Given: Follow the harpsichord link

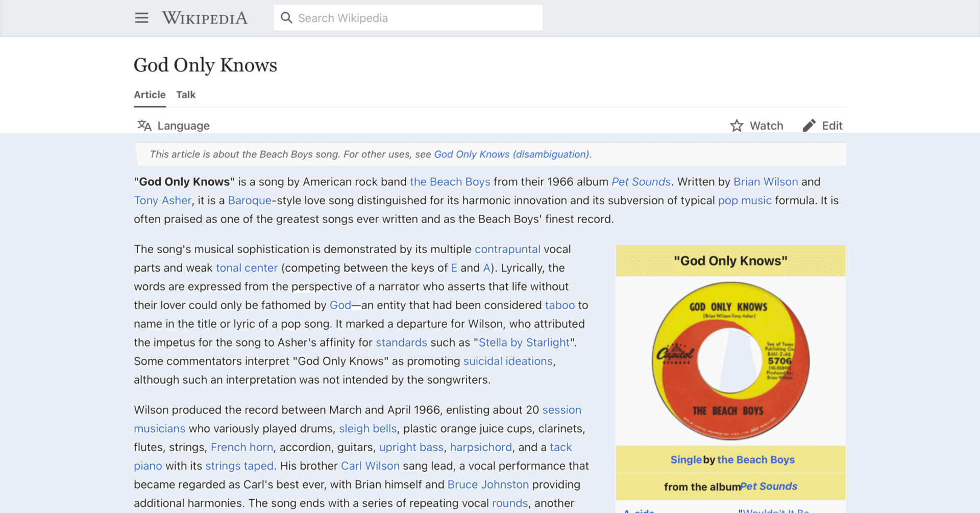Looking at the screenshot, I should 481,448.
